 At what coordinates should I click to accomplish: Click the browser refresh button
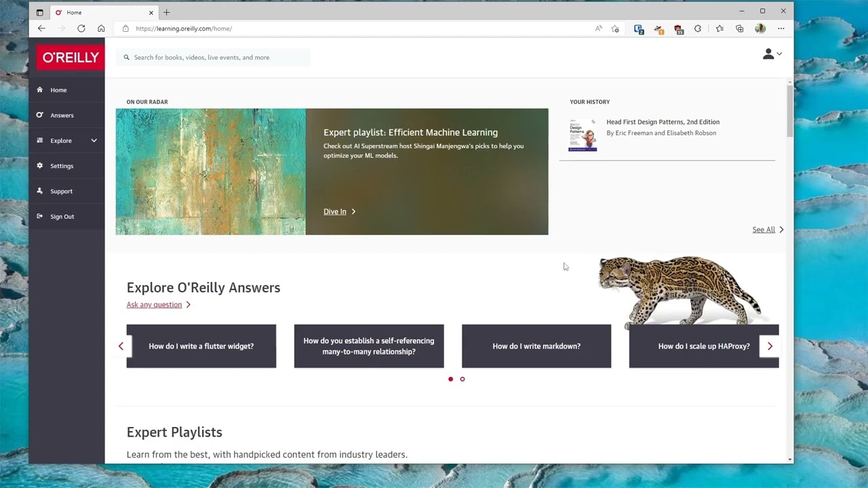click(x=81, y=28)
